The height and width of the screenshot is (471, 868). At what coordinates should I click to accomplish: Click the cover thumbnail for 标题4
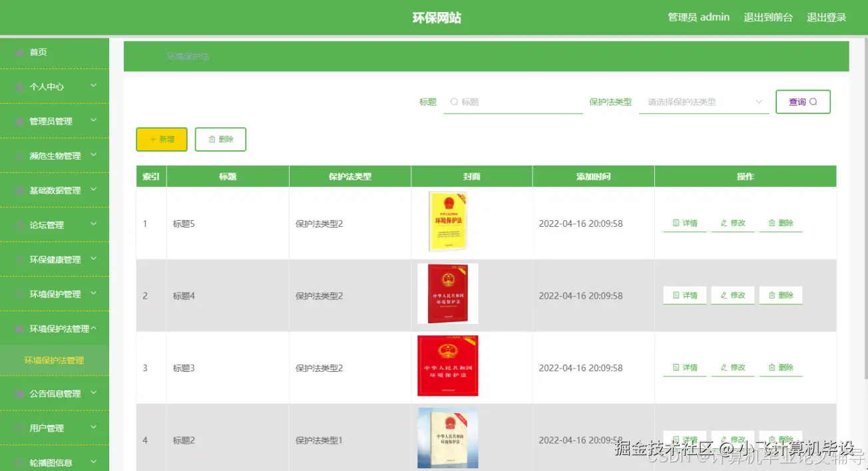[448, 293]
